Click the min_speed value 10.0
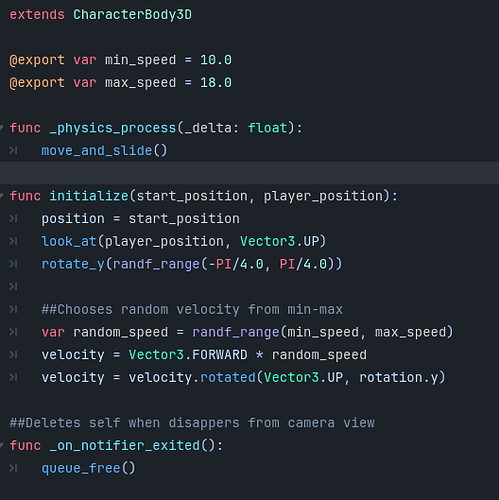Viewport: 499px width, 500px height. (x=216, y=60)
